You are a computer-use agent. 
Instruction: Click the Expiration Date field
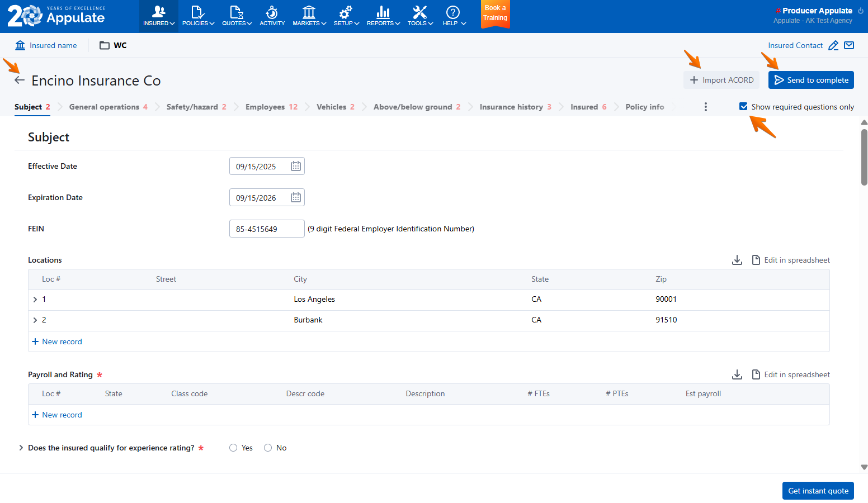tap(267, 197)
